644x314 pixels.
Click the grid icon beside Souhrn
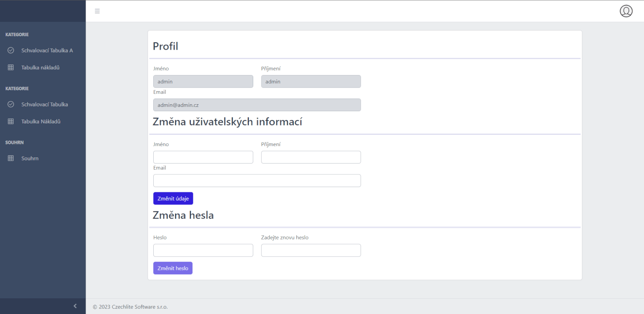click(11, 158)
